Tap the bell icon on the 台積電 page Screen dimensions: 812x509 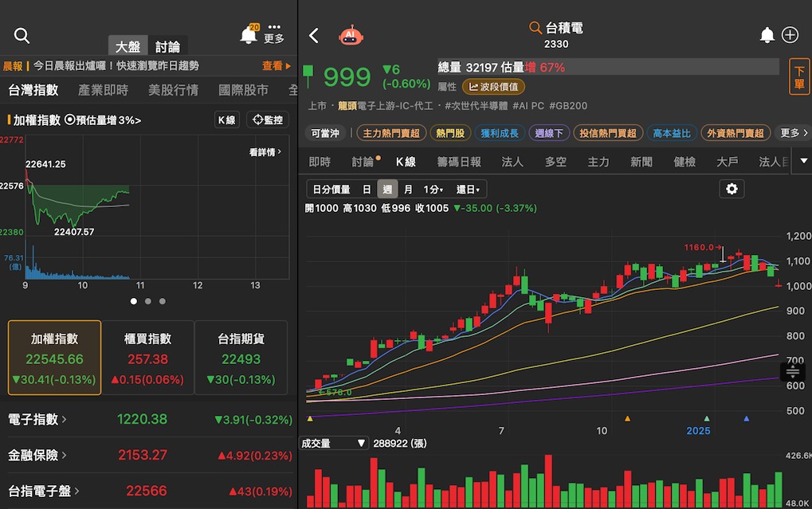767,35
